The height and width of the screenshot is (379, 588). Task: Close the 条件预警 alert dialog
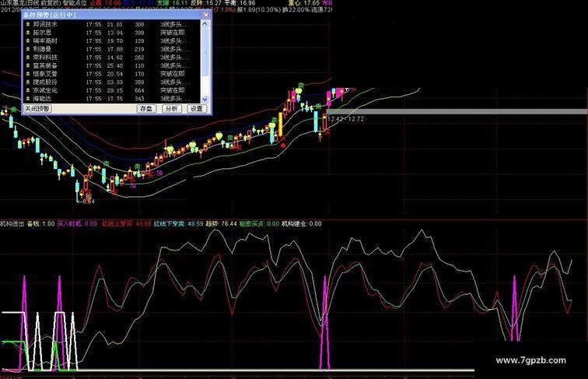click(x=206, y=15)
